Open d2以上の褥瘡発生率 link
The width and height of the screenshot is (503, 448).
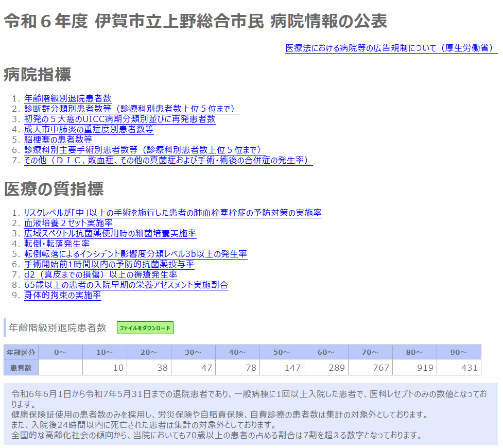[x=100, y=274]
